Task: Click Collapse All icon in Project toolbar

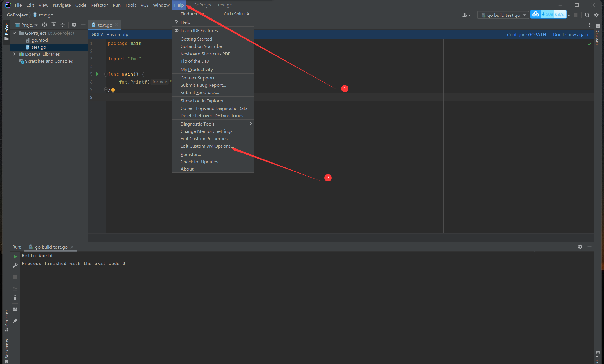Action: point(63,25)
